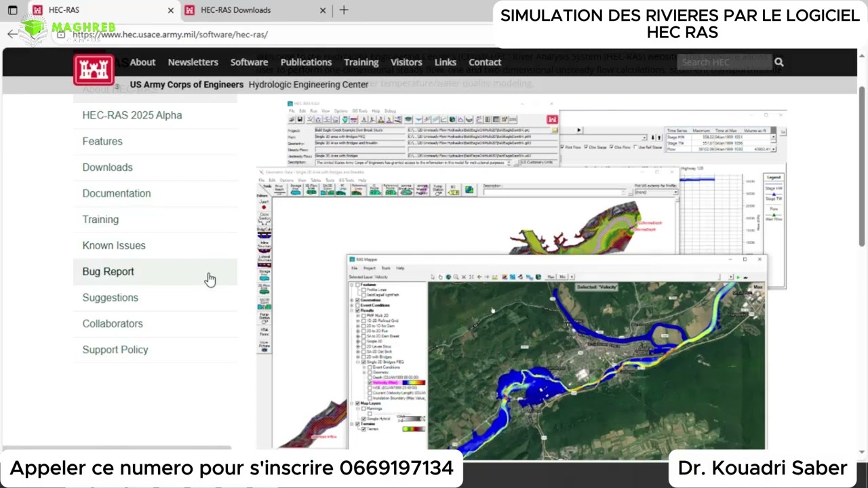Click the browser address bar URL

pyautogui.click(x=170, y=34)
